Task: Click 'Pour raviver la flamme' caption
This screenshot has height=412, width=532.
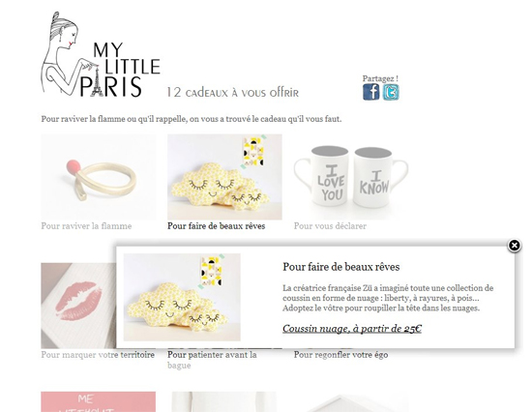Action: [86, 226]
